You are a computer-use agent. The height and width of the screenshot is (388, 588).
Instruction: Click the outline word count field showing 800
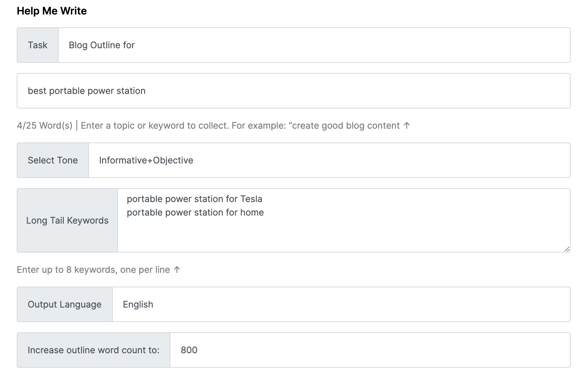pos(370,350)
